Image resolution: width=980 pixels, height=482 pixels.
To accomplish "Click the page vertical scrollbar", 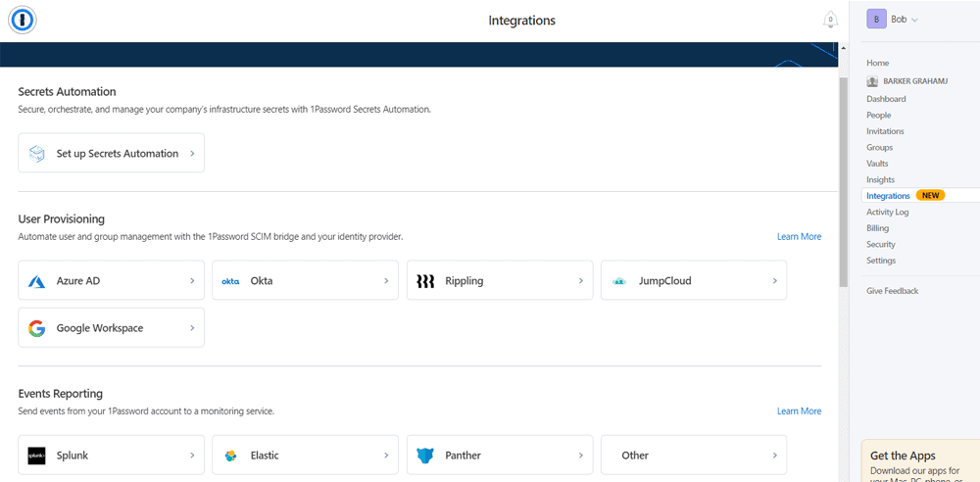I will 843,176.
